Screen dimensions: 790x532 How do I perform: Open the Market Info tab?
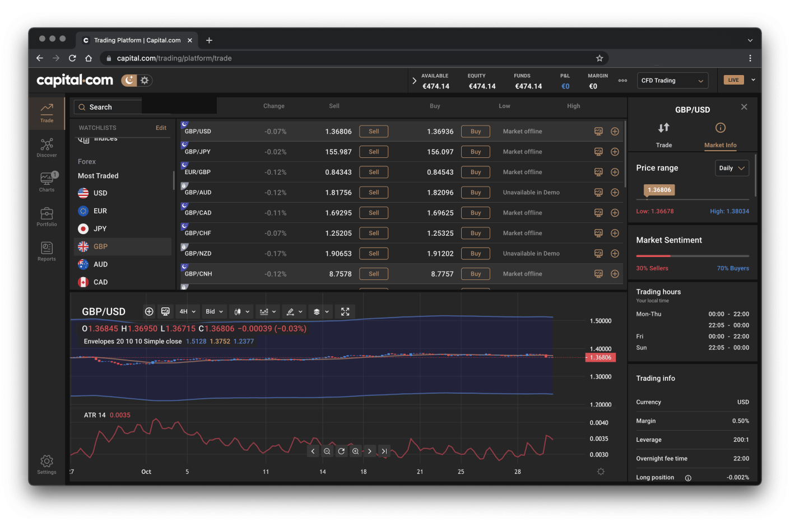(x=720, y=136)
